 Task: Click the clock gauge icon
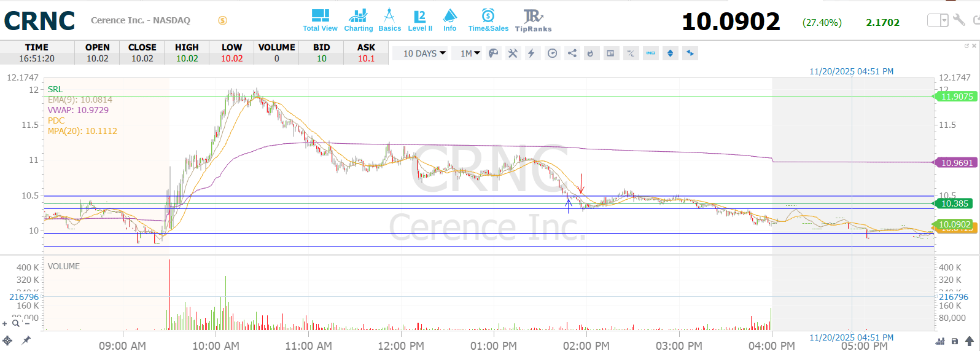pos(552,53)
